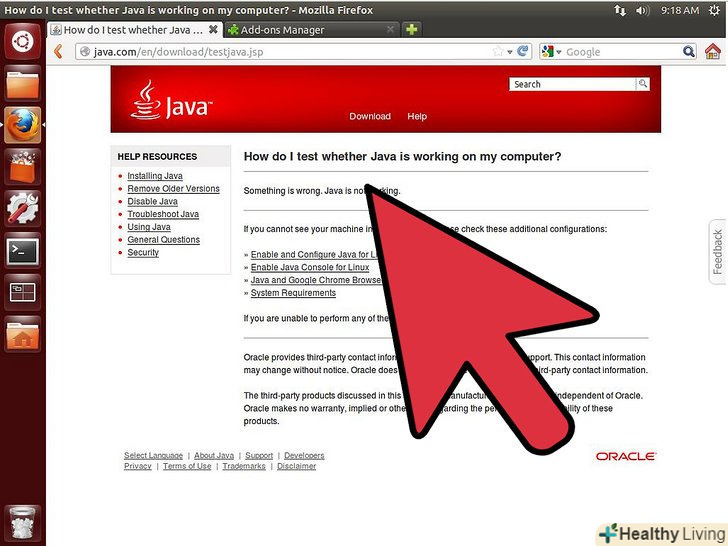The width and height of the screenshot is (728, 546).
Task: Open the network connection indicator
Action: pyautogui.click(x=620, y=10)
